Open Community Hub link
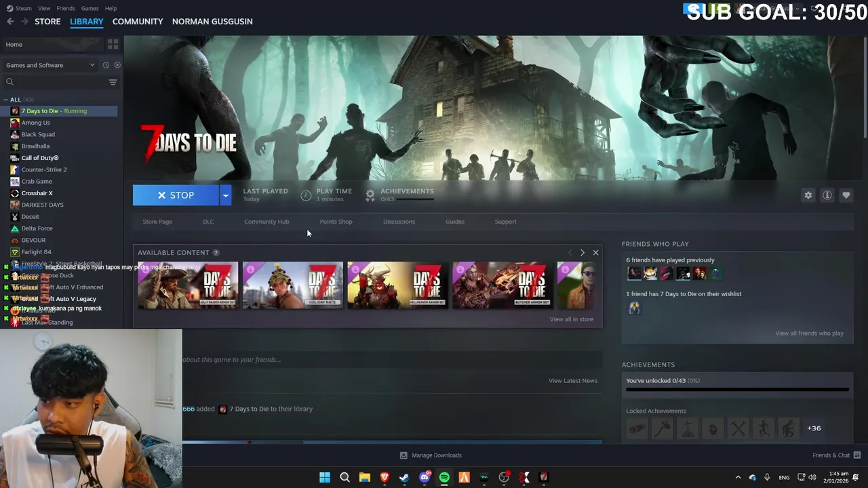Screen dimensions: 868x488 267,222
